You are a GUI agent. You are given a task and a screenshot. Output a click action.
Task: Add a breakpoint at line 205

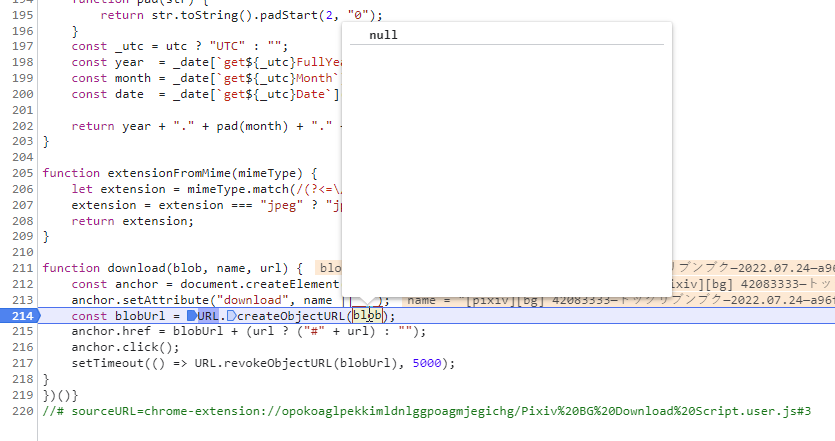(x=22, y=173)
